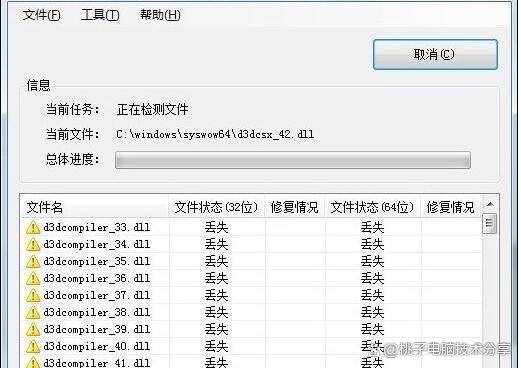Open the 工具(T) menu

(x=100, y=15)
